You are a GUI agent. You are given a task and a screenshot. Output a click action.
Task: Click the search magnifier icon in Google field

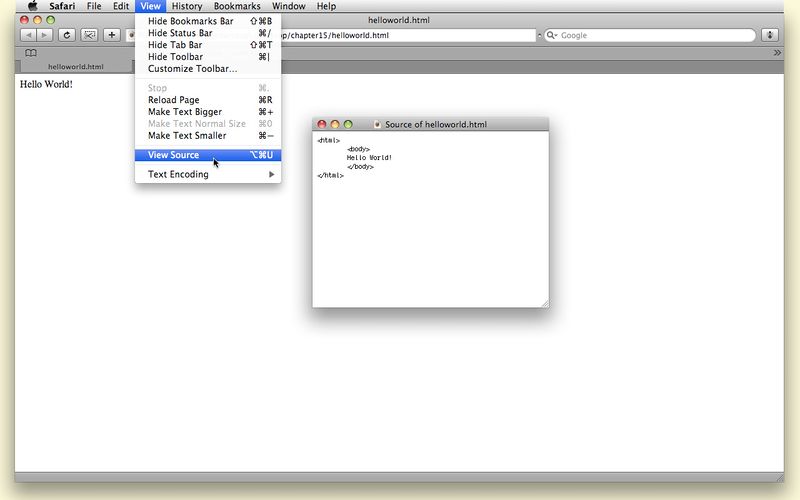pyautogui.click(x=552, y=35)
